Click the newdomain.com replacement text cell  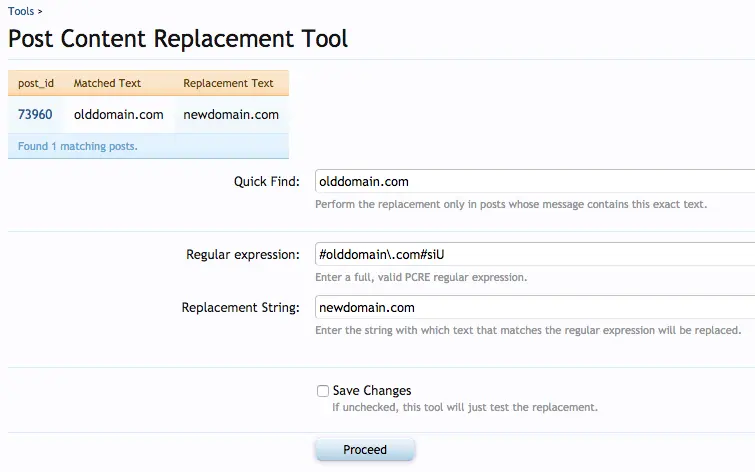231,115
